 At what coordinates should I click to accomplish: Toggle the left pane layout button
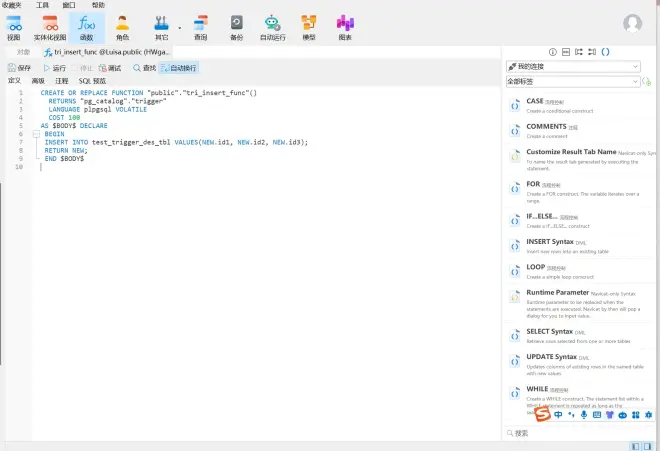(636, 446)
